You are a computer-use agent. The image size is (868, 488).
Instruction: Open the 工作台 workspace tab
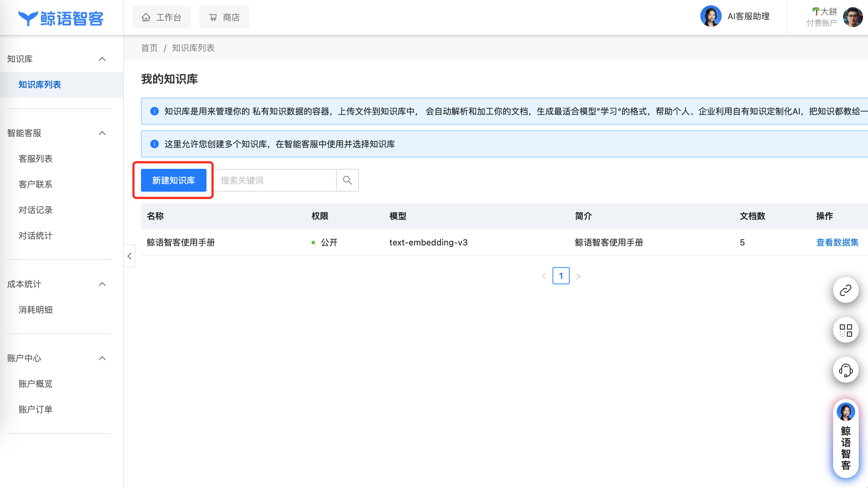tap(162, 17)
